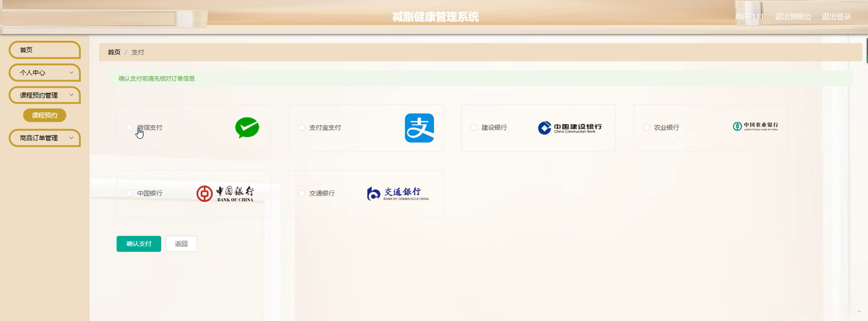Click 退出到前台 in the header

click(x=793, y=17)
